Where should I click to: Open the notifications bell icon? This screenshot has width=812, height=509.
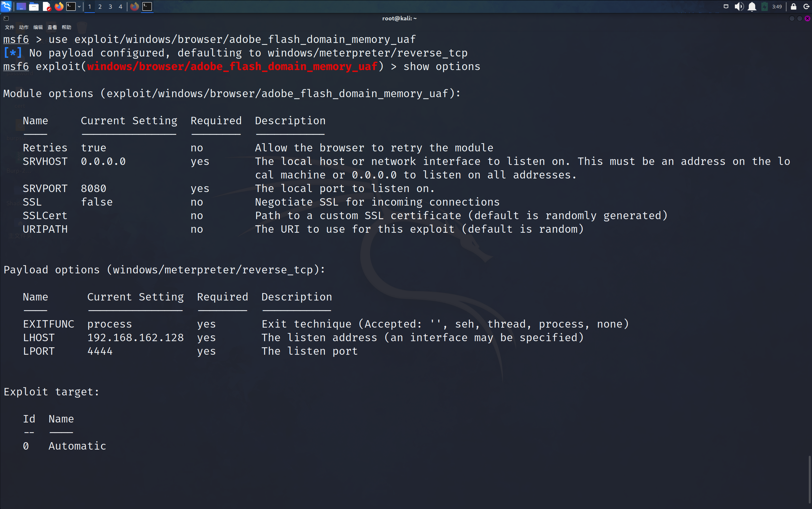752,6
